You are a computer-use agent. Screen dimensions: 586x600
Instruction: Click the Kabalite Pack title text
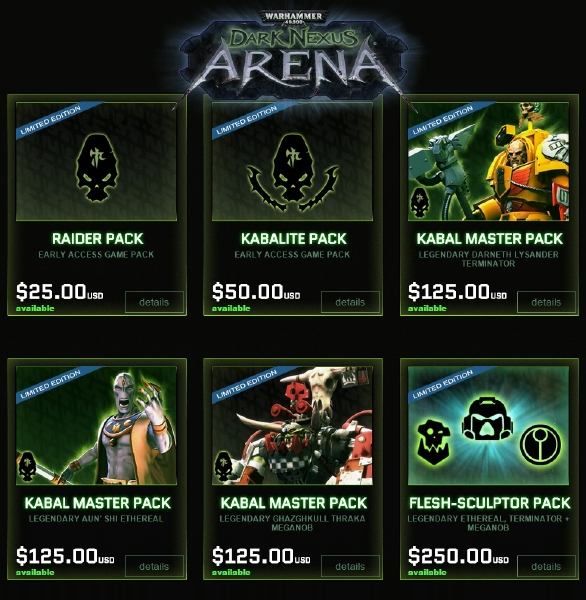point(294,239)
